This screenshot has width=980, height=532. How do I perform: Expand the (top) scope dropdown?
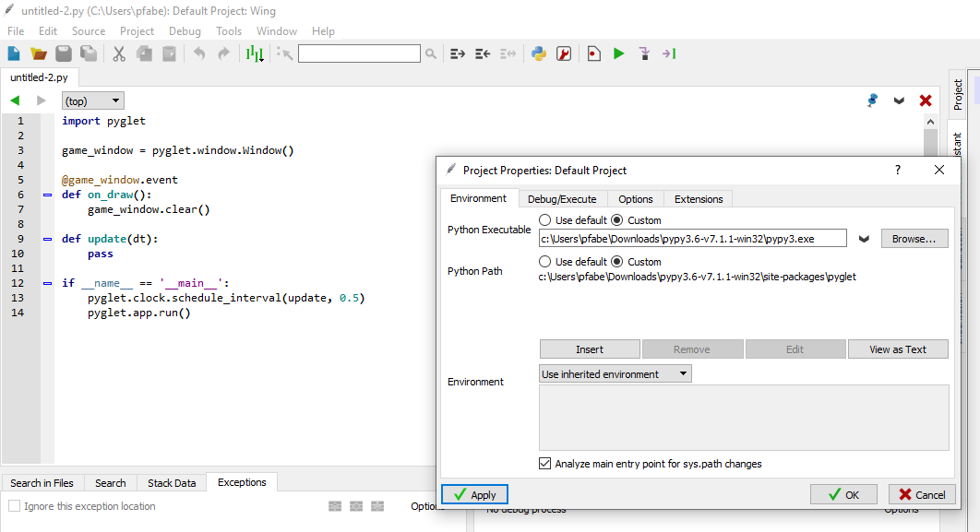pos(92,101)
